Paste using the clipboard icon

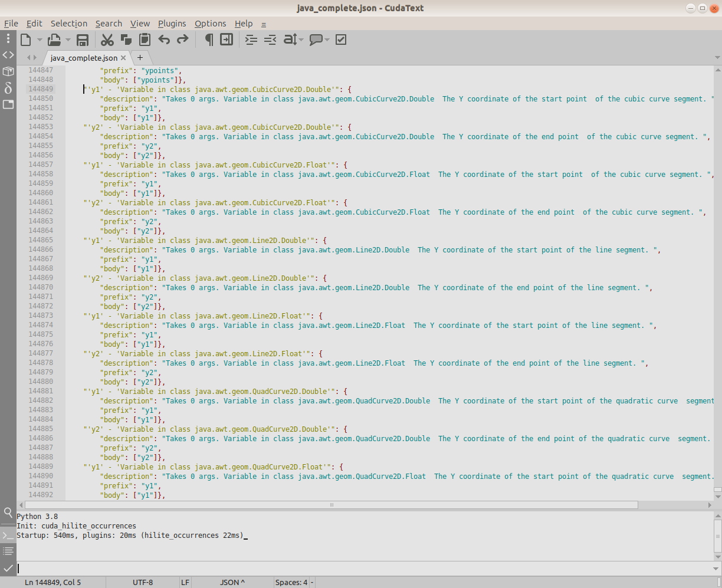[x=145, y=40]
